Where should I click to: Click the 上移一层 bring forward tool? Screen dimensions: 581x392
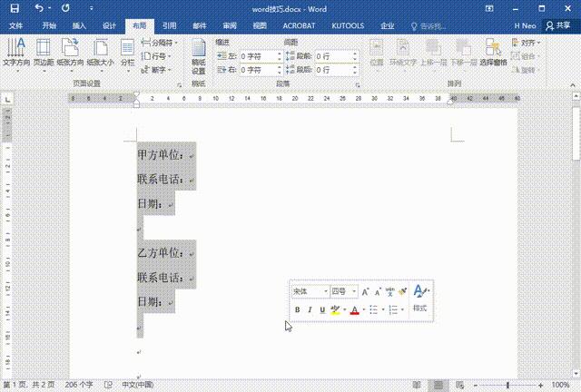coord(433,54)
